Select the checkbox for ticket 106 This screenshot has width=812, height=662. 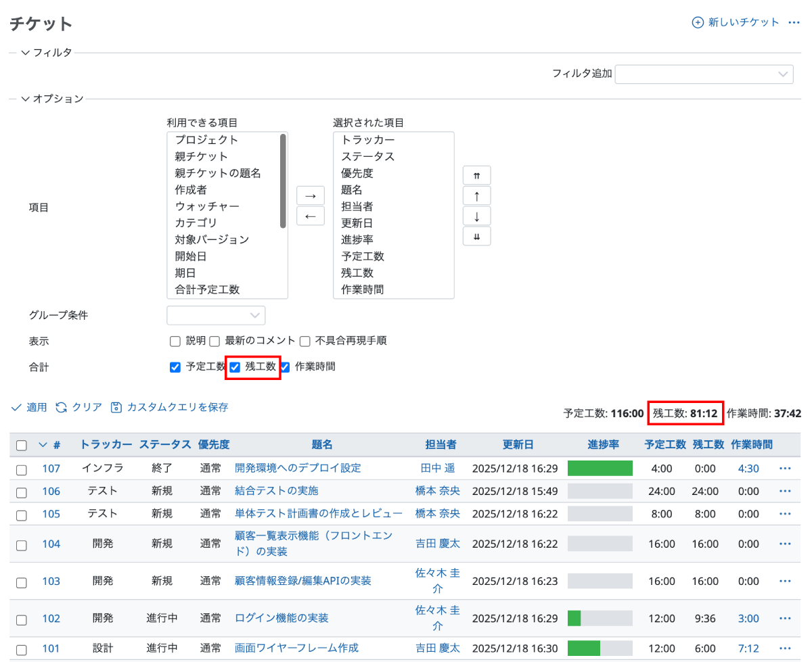point(22,492)
